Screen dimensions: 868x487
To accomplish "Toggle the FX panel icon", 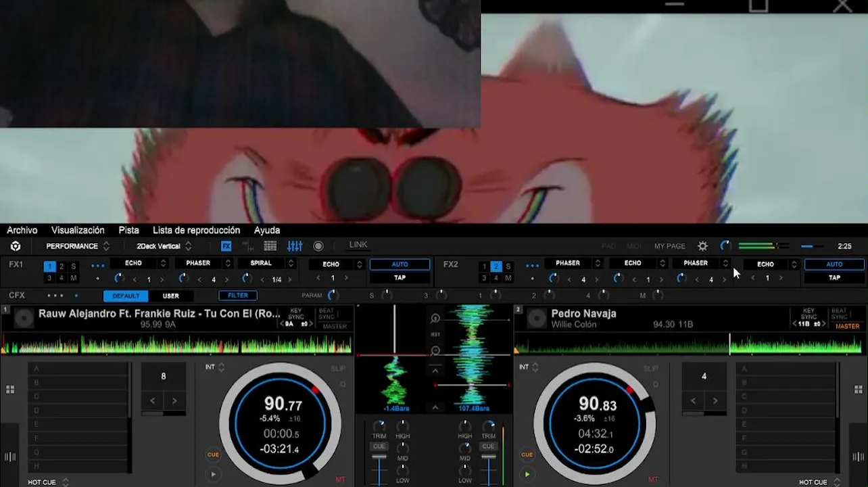I will [226, 246].
